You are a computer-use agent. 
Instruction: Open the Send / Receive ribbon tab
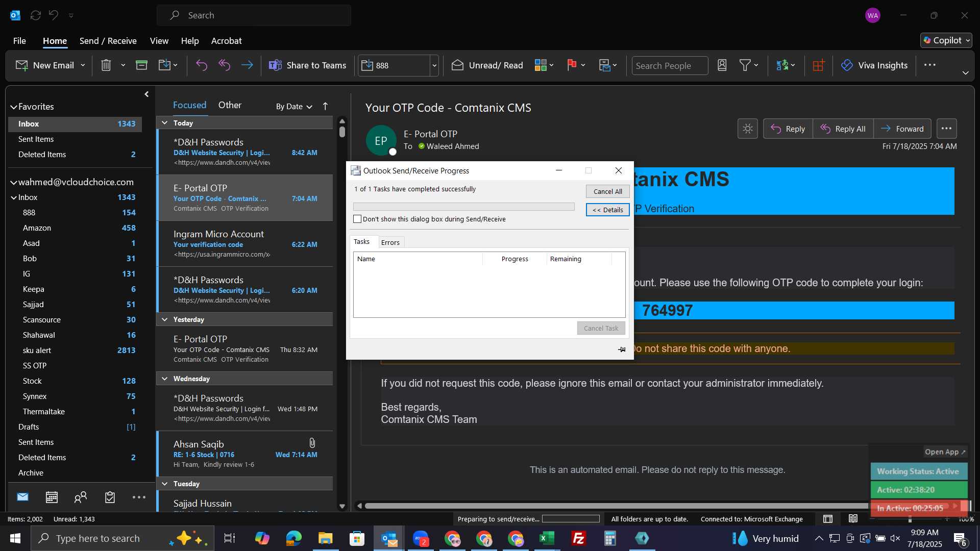[108, 41]
